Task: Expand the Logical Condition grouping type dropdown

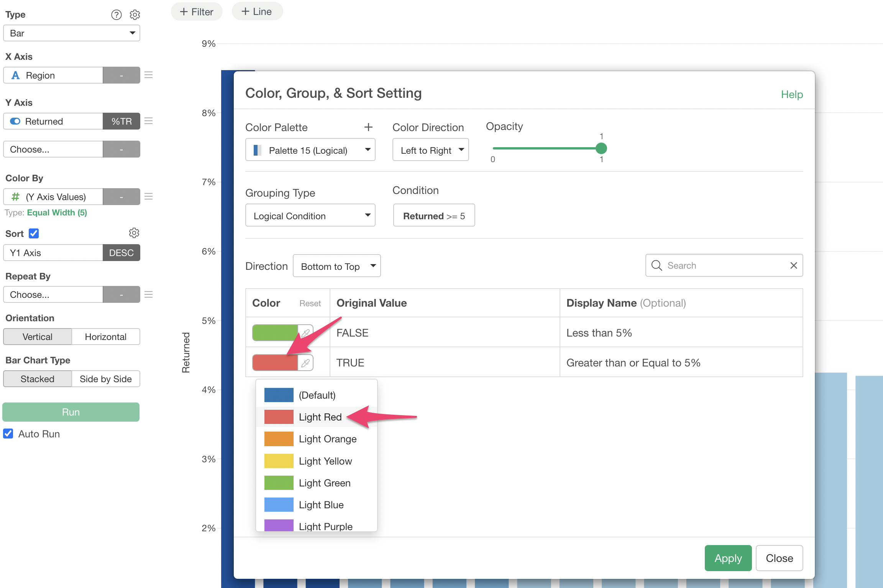Action: (x=310, y=216)
